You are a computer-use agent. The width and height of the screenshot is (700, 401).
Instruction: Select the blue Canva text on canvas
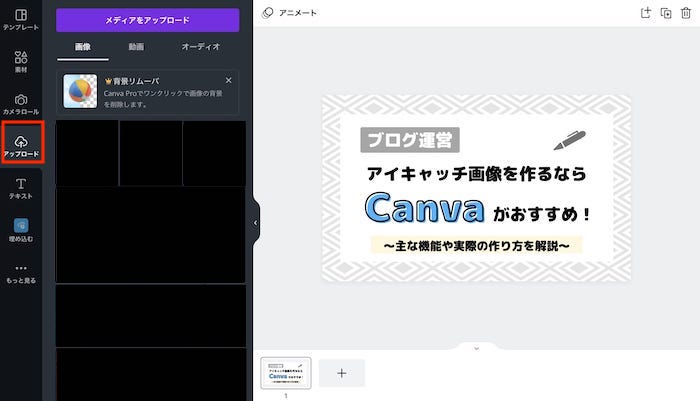[x=425, y=208]
